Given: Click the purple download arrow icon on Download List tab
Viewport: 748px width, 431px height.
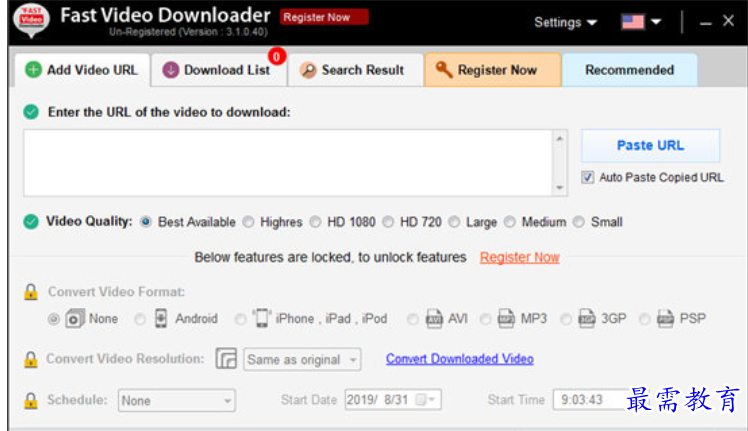Looking at the screenshot, I should (170, 70).
